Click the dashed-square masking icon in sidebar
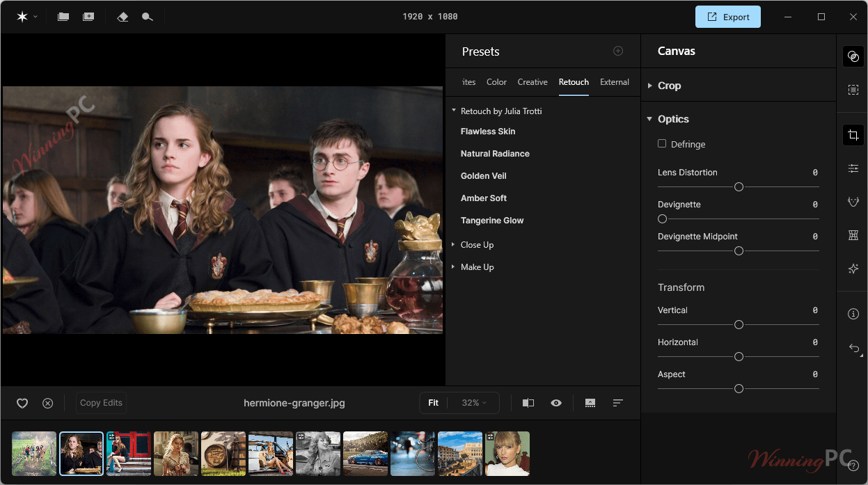The height and width of the screenshot is (485, 868). coord(853,90)
